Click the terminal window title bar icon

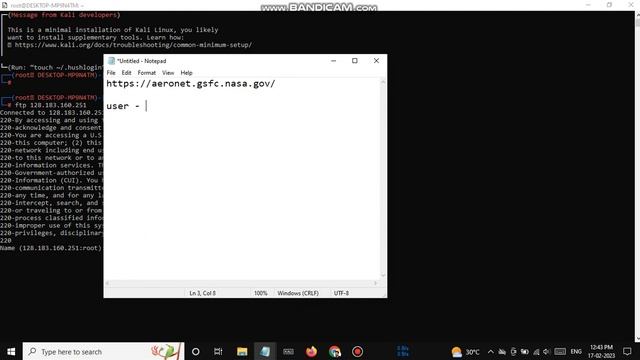click(x=4, y=5)
